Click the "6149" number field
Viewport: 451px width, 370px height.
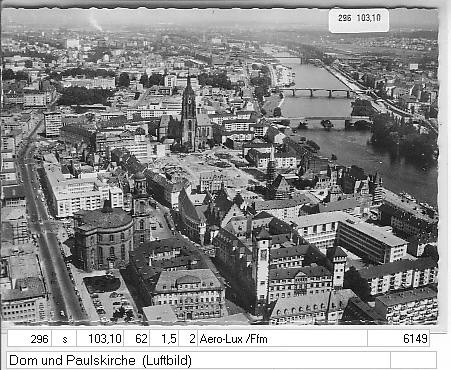click(x=399, y=339)
